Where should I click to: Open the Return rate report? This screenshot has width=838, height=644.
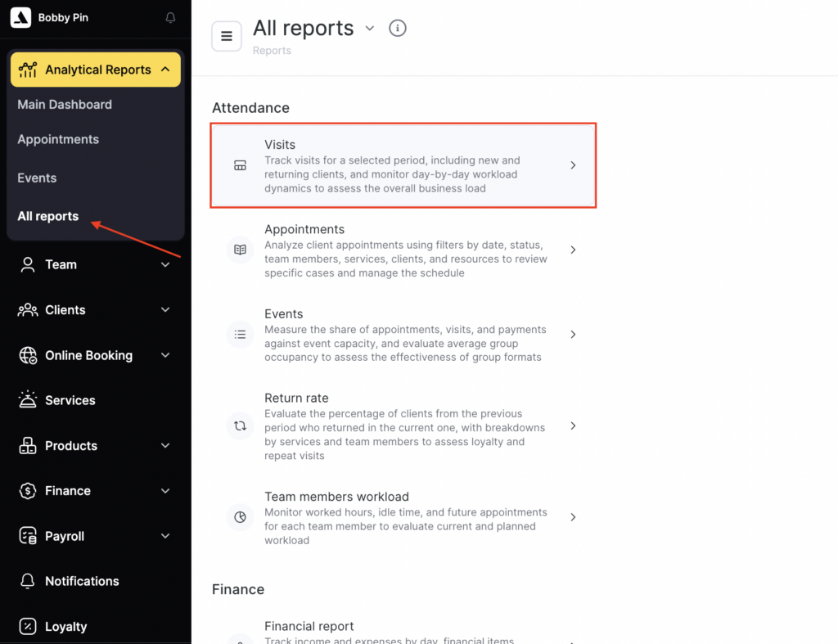click(x=403, y=426)
